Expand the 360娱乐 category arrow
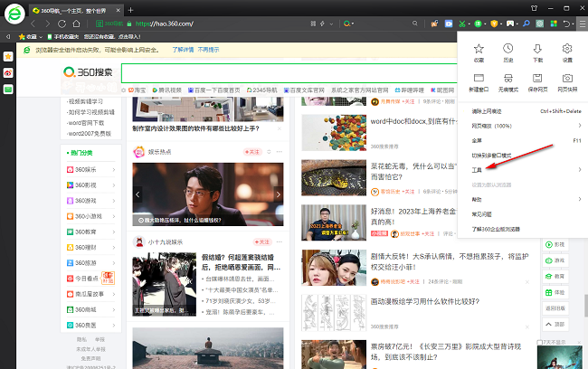This screenshot has height=369, width=588. pyautogui.click(x=113, y=169)
